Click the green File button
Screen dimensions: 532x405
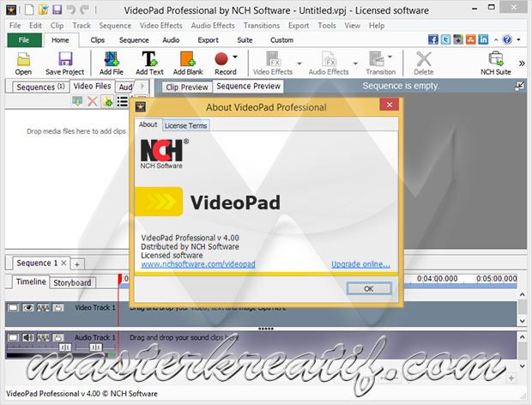[24, 40]
